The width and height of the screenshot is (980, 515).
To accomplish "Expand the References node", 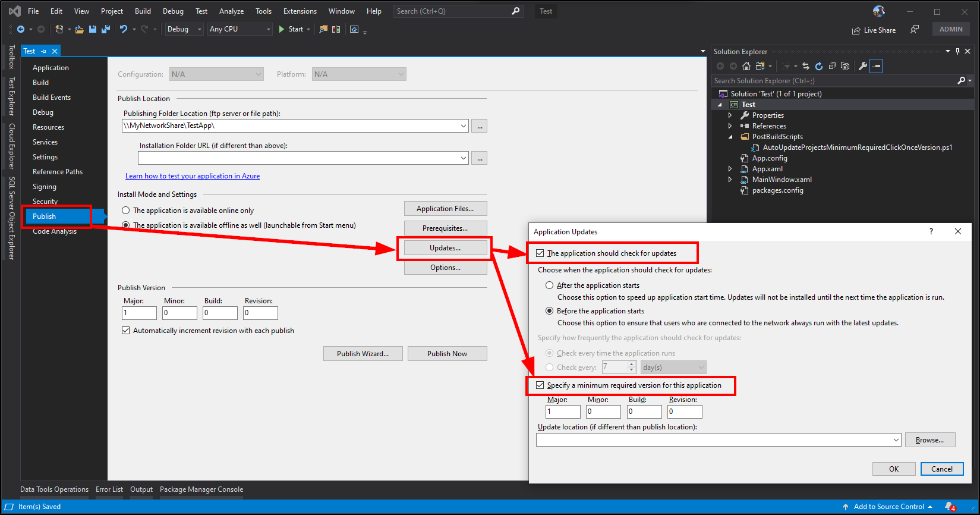I will (730, 126).
